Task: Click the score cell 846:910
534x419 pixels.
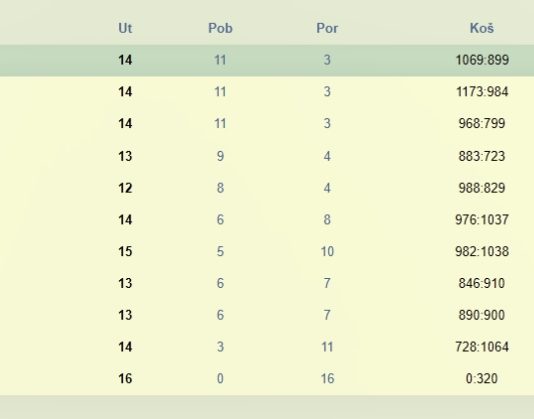Action: 482,283
